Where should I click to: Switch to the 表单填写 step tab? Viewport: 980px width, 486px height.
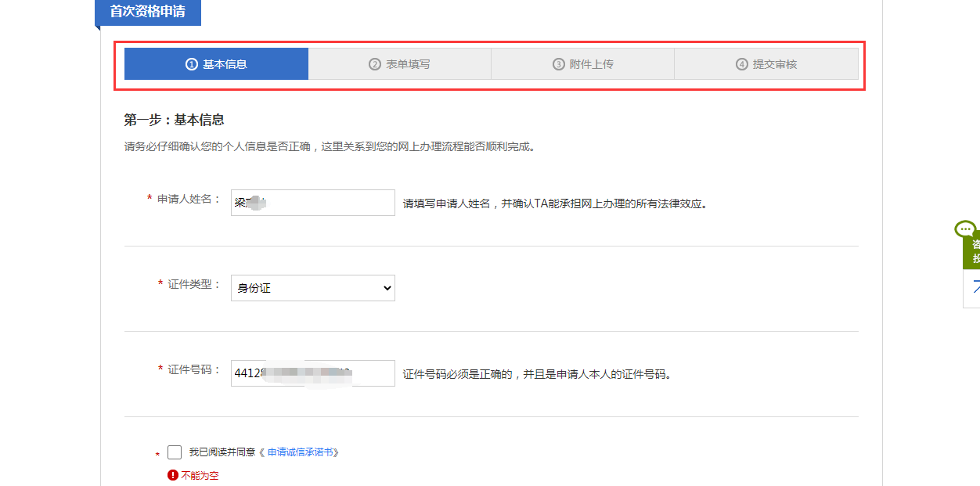400,64
